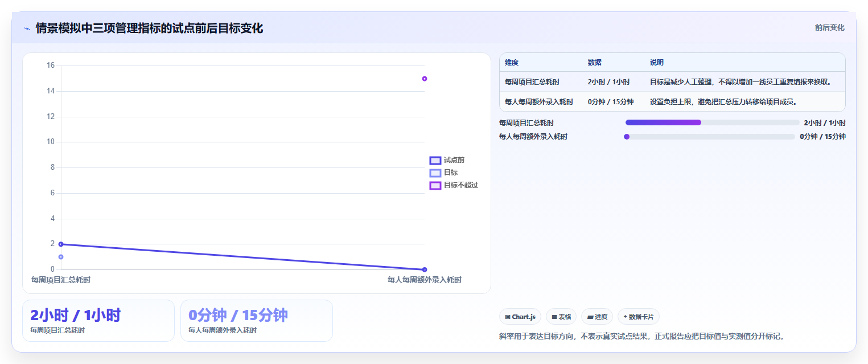Click the x-axis label 每周项目汇总耗时
This screenshot has height=364, width=868.
pos(61,280)
